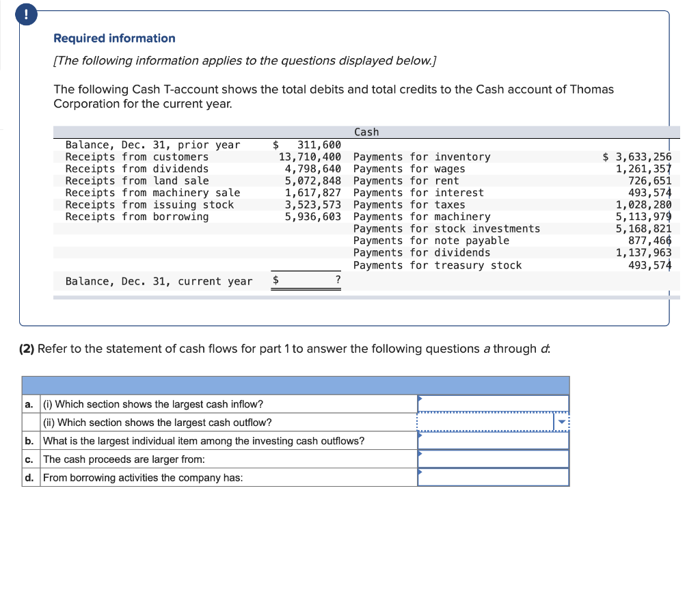Click the Receipts from customers line
The image size is (700, 616).
point(137,157)
